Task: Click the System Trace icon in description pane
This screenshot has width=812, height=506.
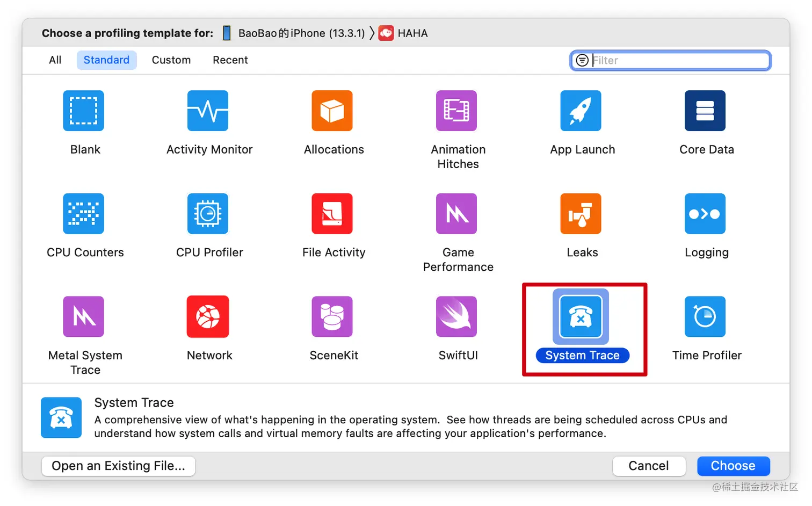Action: coord(61,417)
